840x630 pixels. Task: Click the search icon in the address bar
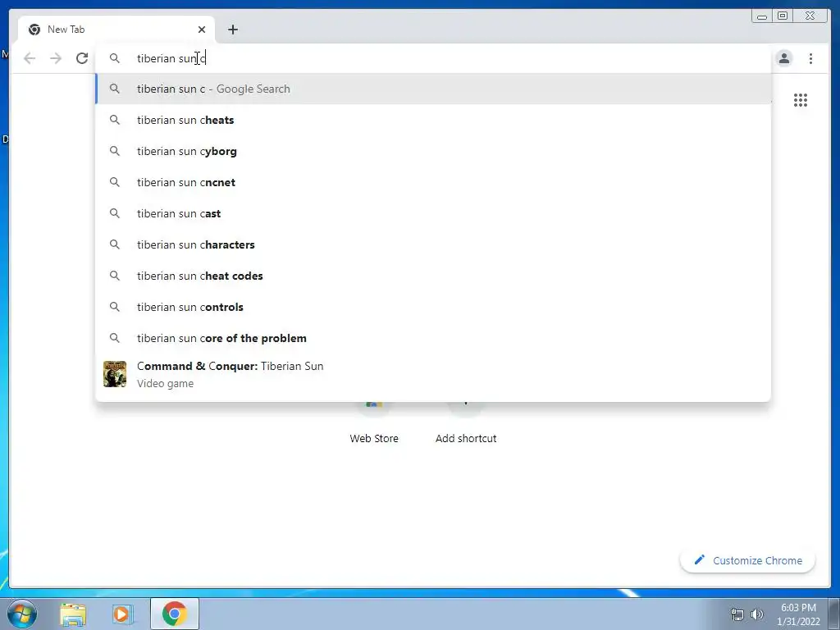pos(115,58)
